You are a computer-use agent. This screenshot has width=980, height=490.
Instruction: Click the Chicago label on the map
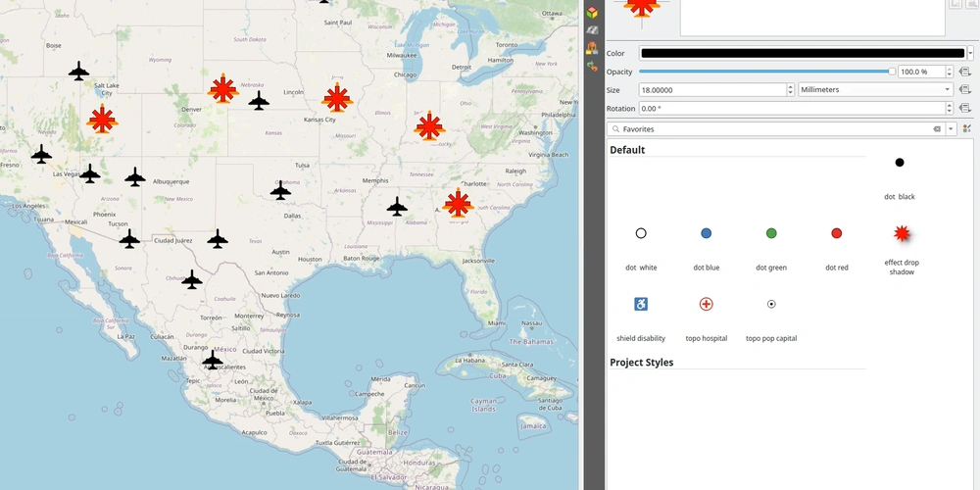405,75
